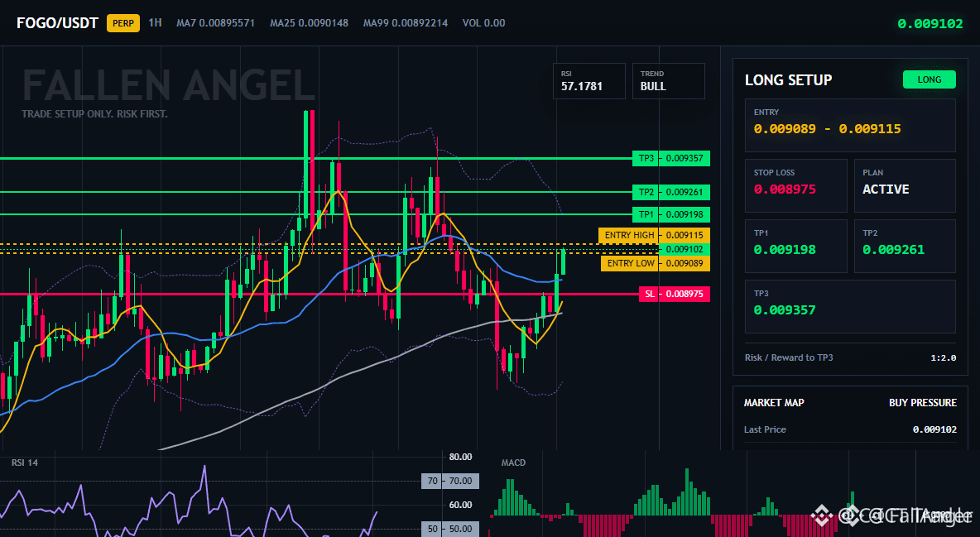980x537 pixels.
Task: Click the TP2 0.009261 panel card
Action: 905,246
